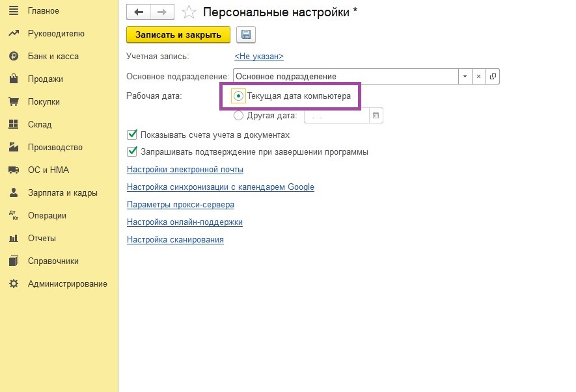
Task: Click the forward navigation arrow
Action: 162,12
